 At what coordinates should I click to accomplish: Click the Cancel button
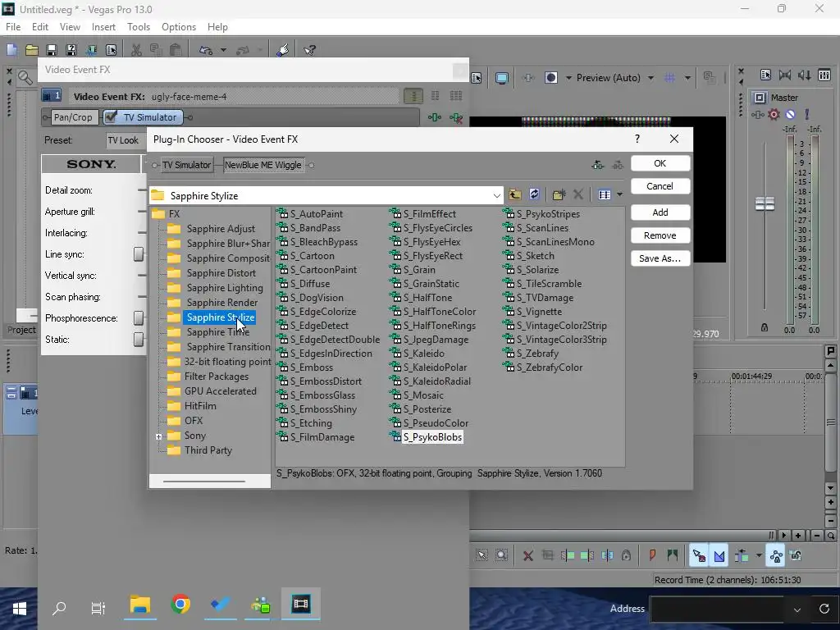(x=660, y=186)
